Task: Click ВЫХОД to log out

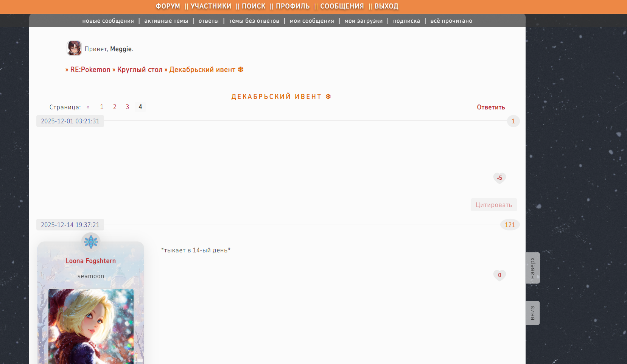Action: coord(386,6)
